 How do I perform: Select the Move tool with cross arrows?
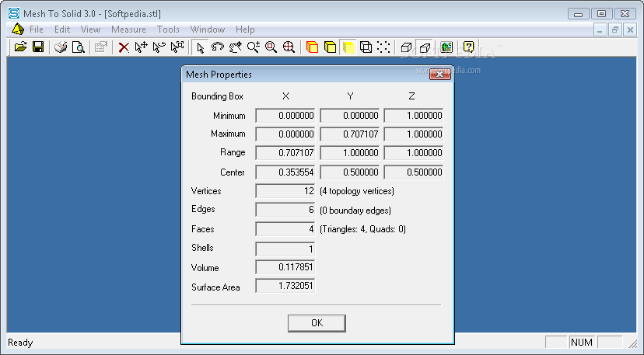coord(141,47)
